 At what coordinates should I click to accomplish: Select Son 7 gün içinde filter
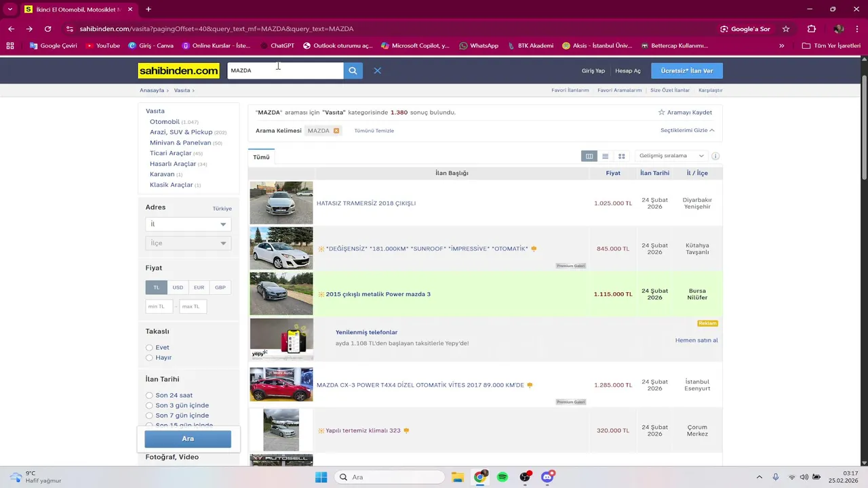point(149,415)
